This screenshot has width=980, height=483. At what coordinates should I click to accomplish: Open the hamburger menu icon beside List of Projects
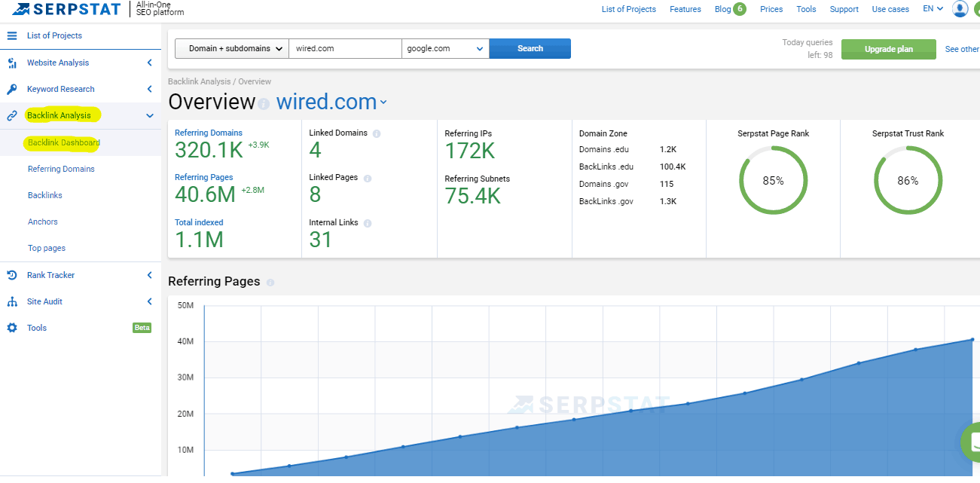12,35
